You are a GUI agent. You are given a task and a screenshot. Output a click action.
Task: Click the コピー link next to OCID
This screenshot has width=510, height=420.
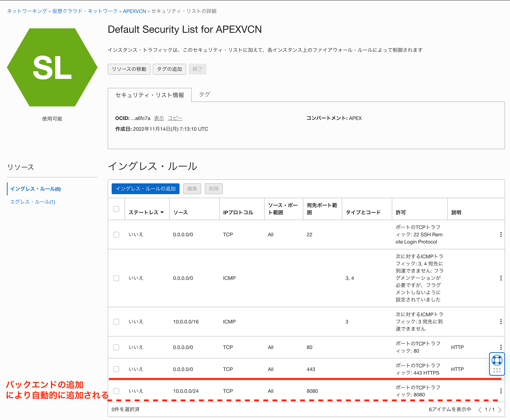point(175,118)
